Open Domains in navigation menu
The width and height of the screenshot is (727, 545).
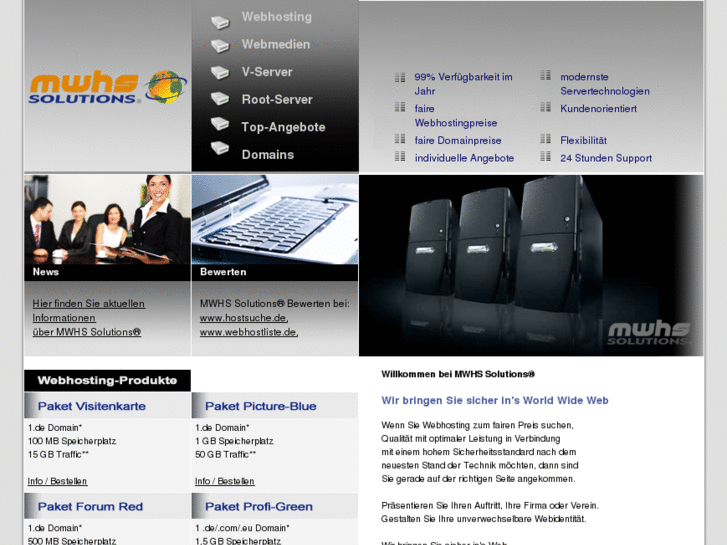coord(268,155)
